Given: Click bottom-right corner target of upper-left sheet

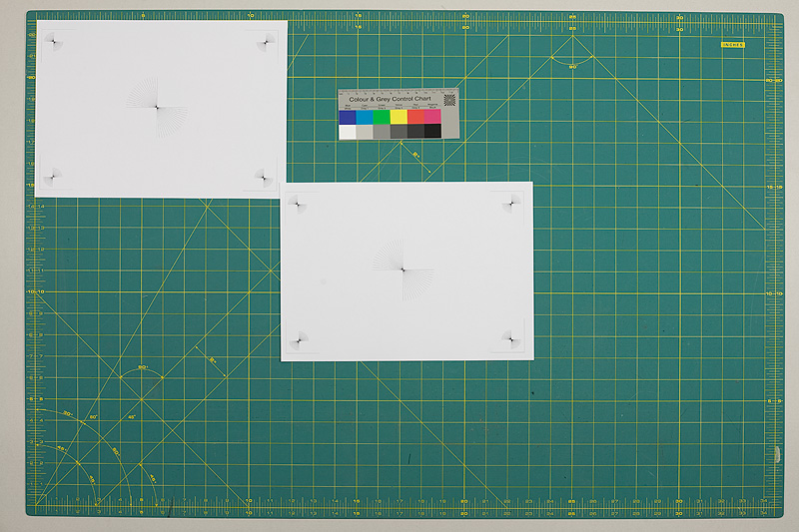Looking at the screenshot, I should [264, 178].
